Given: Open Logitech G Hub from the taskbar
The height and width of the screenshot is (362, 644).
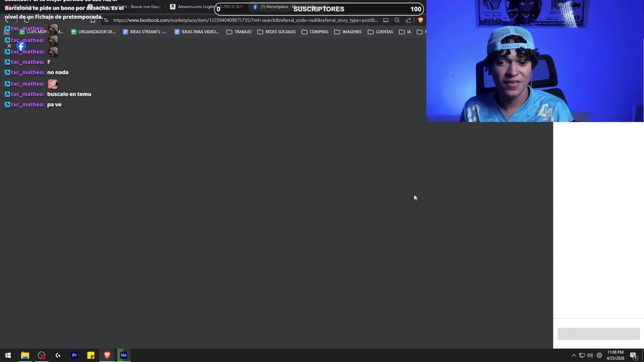Looking at the screenshot, I should [x=58, y=355].
